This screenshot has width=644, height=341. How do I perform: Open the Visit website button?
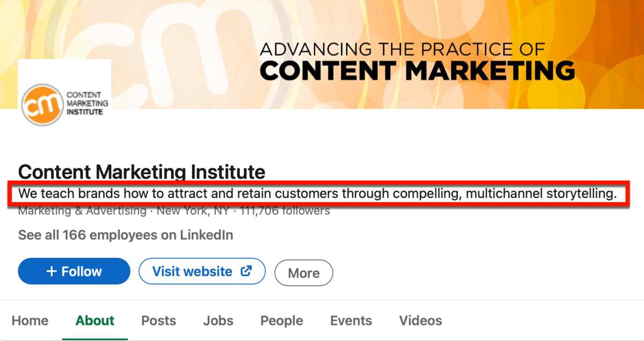(x=202, y=271)
